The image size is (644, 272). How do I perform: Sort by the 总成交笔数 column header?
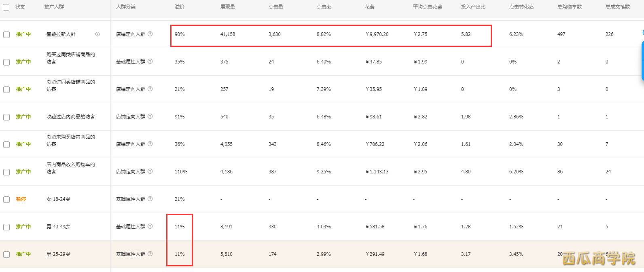tap(618, 7)
